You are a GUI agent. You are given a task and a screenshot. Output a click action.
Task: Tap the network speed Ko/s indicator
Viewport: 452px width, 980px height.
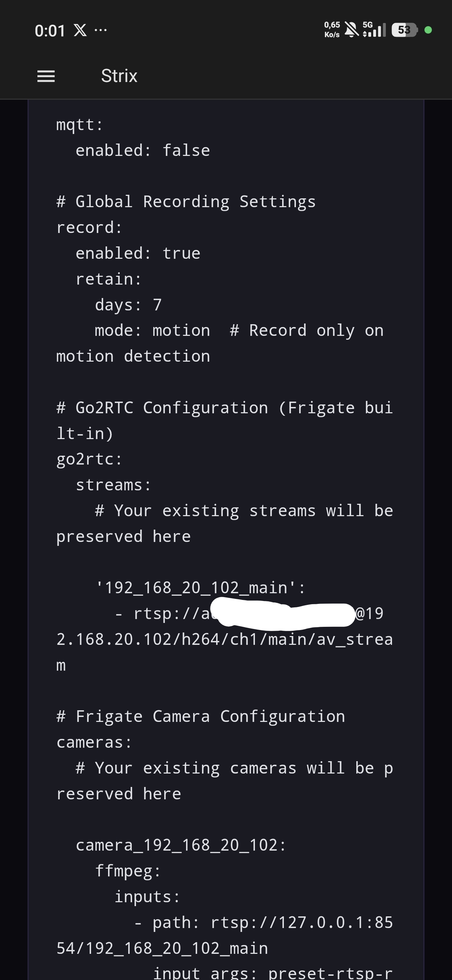[x=332, y=30]
